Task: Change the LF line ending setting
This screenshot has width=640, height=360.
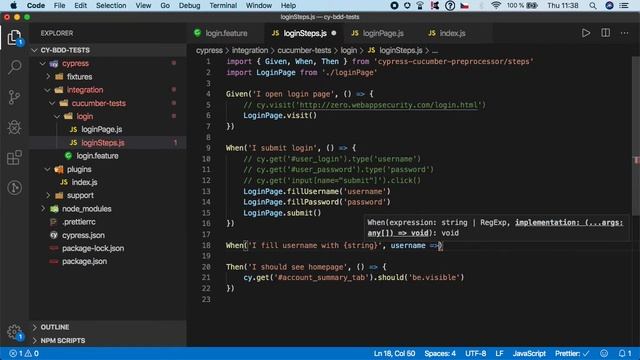Action: (x=499, y=353)
